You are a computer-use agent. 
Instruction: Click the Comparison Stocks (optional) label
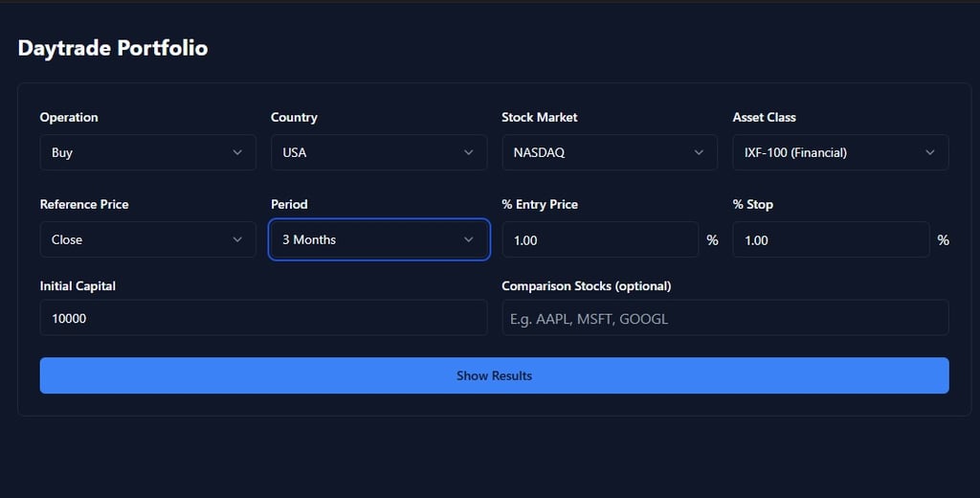586,285
